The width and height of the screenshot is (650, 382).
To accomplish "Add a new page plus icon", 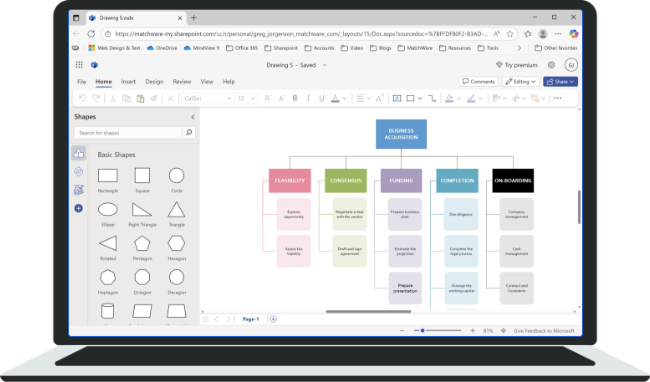I will 273,319.
